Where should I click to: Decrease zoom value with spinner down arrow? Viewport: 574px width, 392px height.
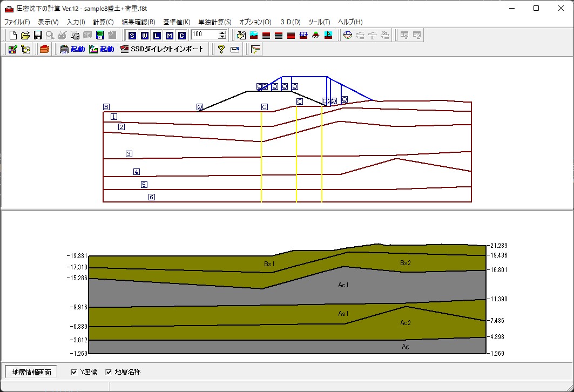(222, 37)
